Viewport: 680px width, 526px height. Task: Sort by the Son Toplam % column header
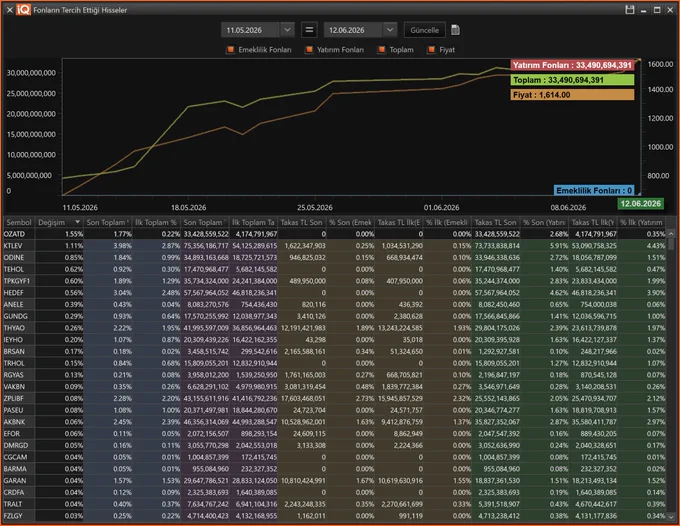point(108,222)
